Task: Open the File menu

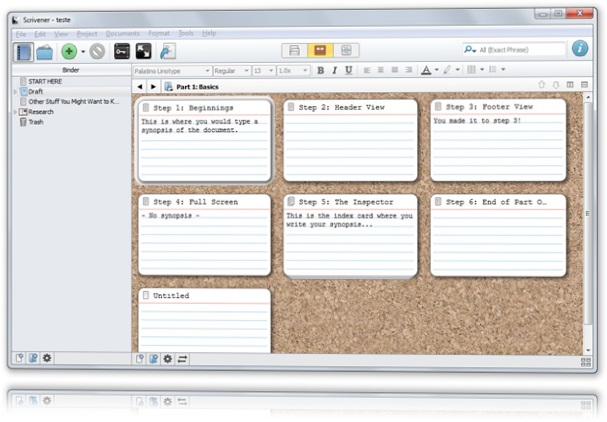Action: (21, 34)
